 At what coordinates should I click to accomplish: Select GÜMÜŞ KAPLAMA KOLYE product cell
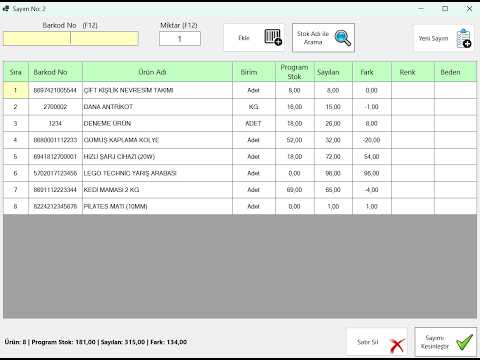[x=157, y=140]
